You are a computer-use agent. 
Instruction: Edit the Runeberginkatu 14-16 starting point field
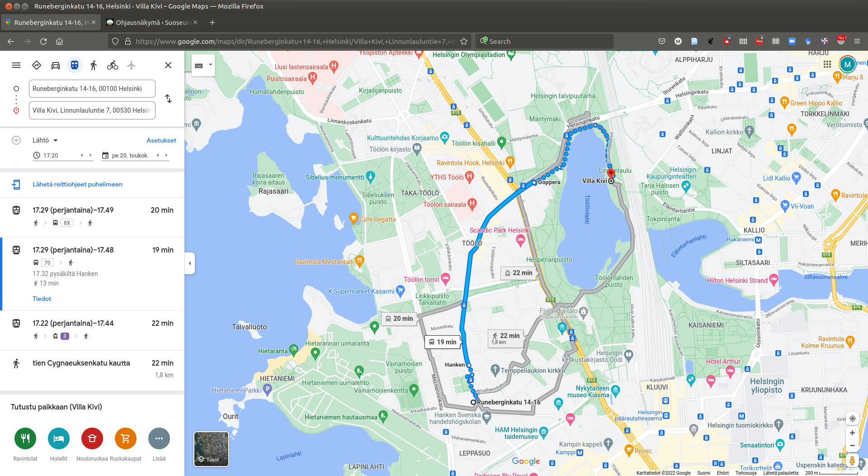pos(92,89)
